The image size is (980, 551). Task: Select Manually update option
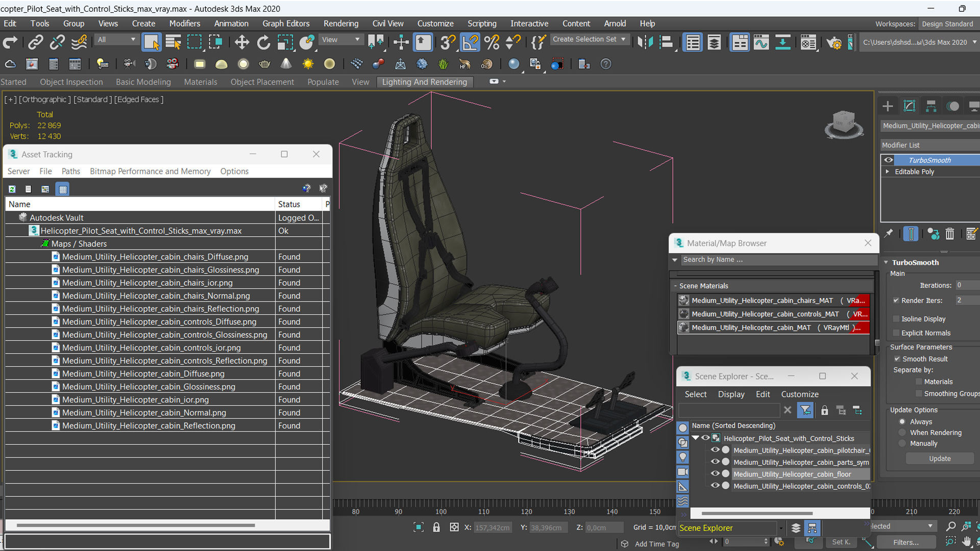[902, 443]
